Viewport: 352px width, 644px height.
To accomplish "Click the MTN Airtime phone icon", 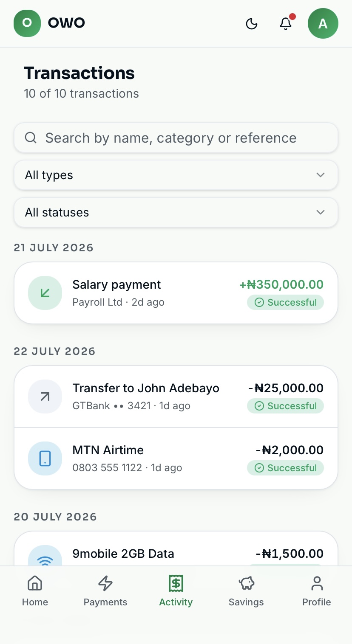I will [x=45, y=458].
